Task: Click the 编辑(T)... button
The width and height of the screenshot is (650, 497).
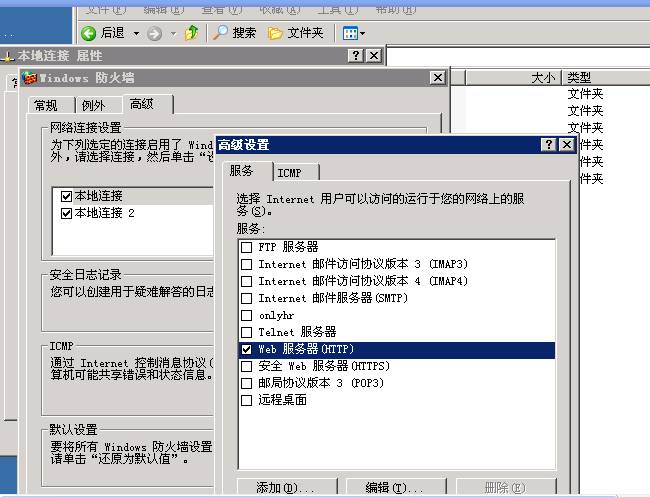Action: point(396,487)
